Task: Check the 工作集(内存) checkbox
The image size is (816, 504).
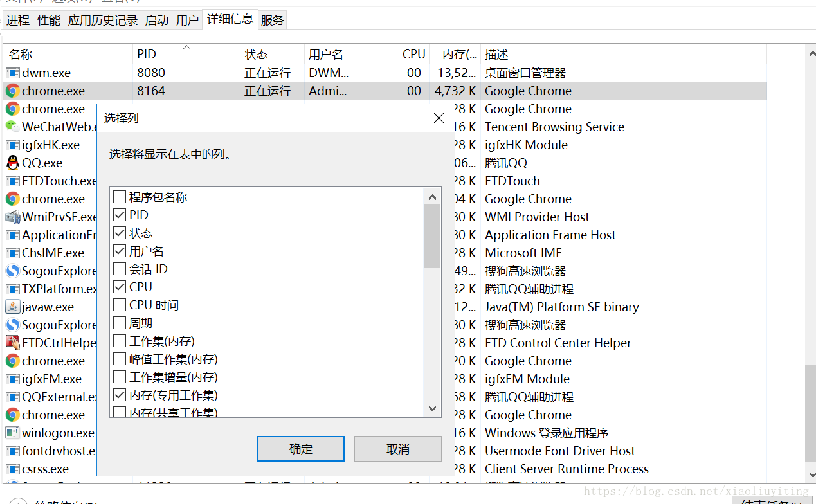Action: pyautogui.click(x=120, y=341)
